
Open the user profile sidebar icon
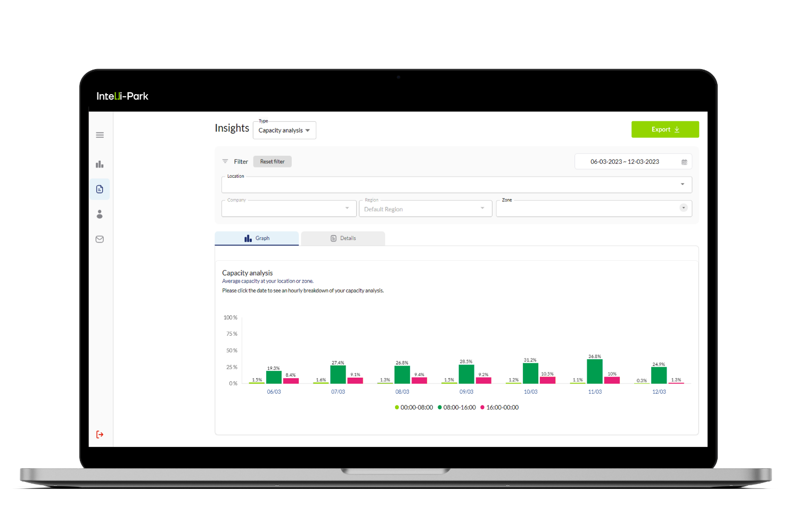[100, 214]
